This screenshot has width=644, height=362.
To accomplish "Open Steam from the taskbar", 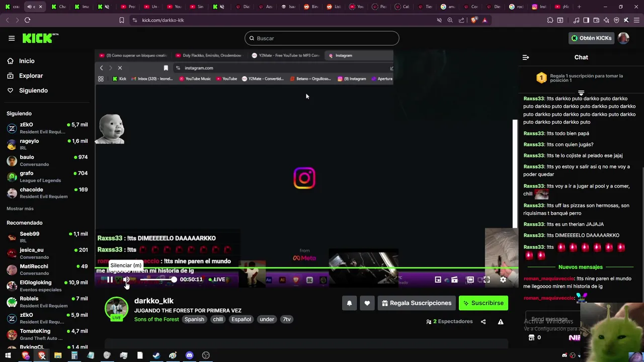I will click(156, 355).
